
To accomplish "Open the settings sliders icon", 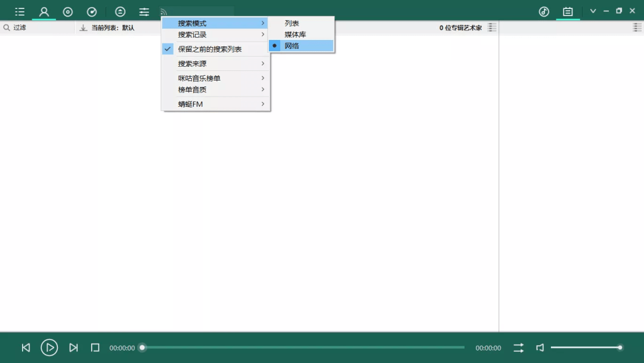I will coord(144,11).
